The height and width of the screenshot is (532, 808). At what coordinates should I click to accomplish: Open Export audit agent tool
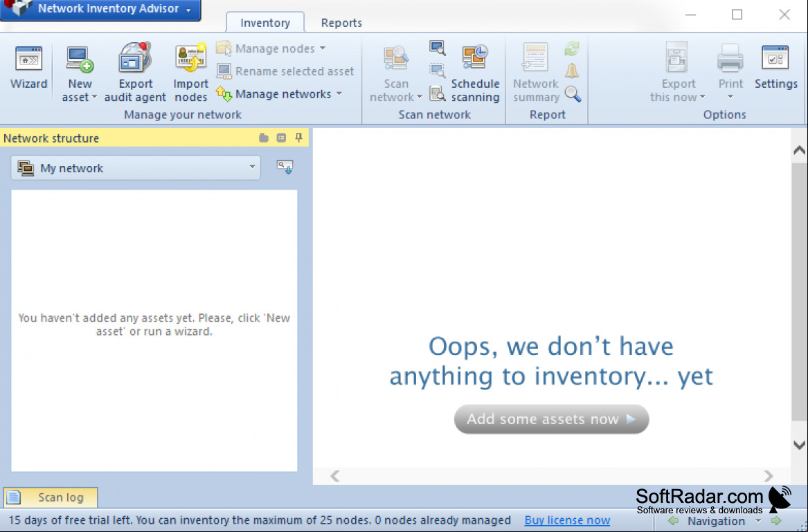(x=135, y=72)
